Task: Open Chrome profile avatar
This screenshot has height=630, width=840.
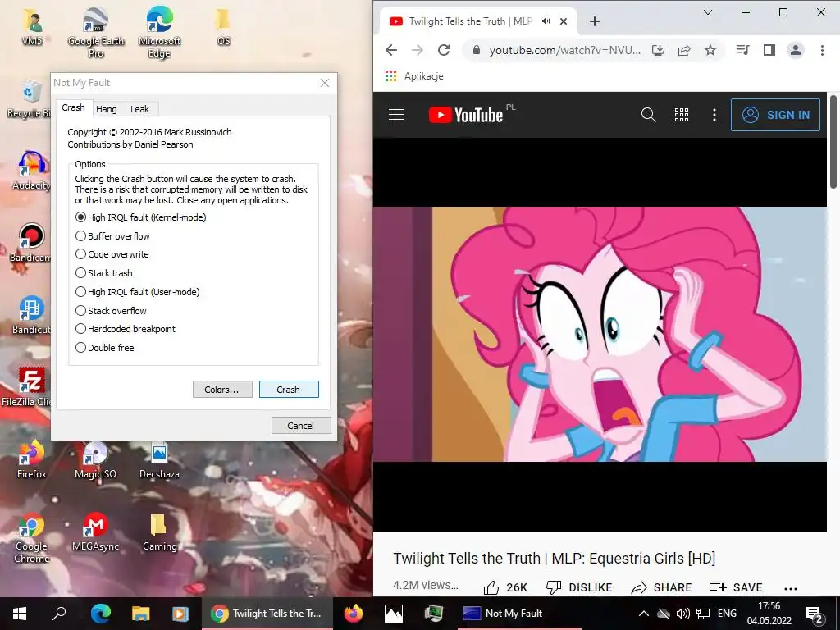Action: click(796, 50)
